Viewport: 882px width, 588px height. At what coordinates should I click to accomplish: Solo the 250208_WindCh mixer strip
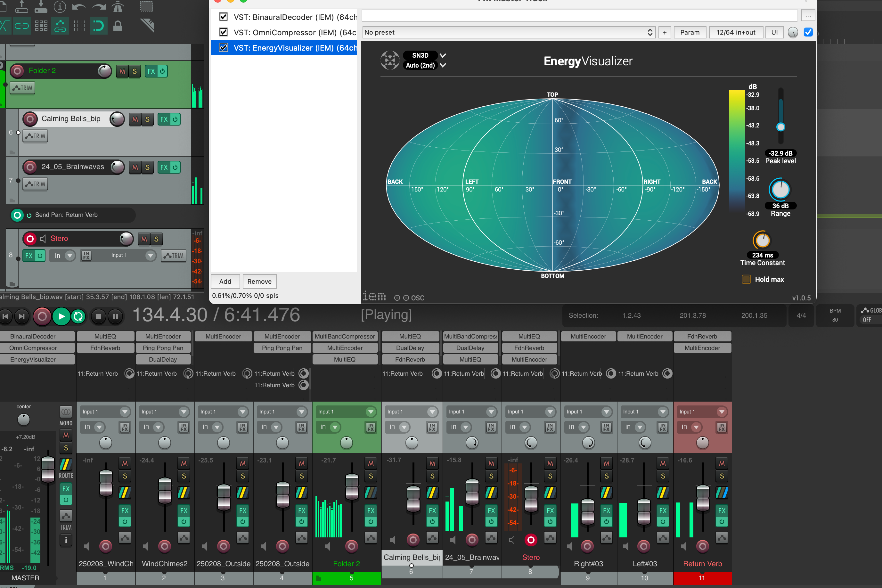point(125,476)
